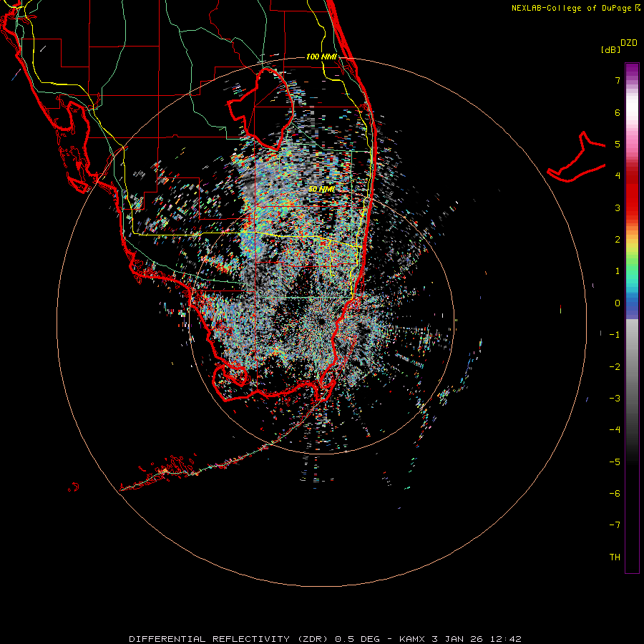Image resolution: width=644 pixels, height=644 pixels.
Task: Click the -5 label on the scale
Action: 615,462
